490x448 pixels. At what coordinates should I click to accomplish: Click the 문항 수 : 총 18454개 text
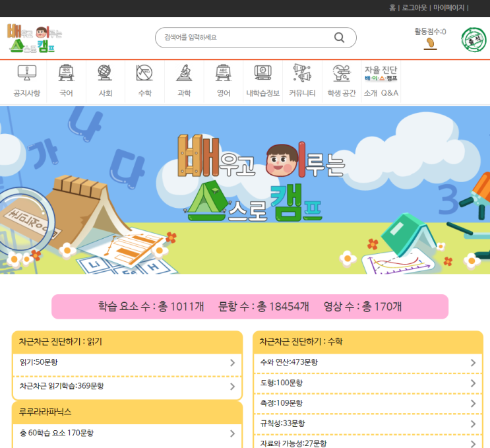(263, 306)
